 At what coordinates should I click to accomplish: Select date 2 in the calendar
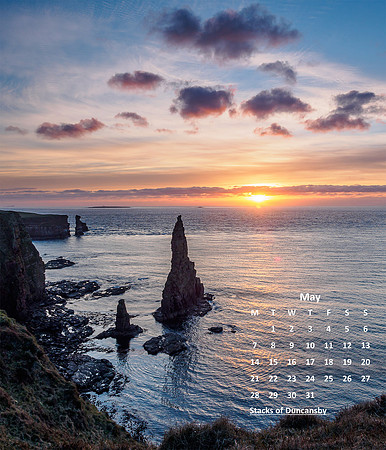pyautogui.click(x=292, y=329)
